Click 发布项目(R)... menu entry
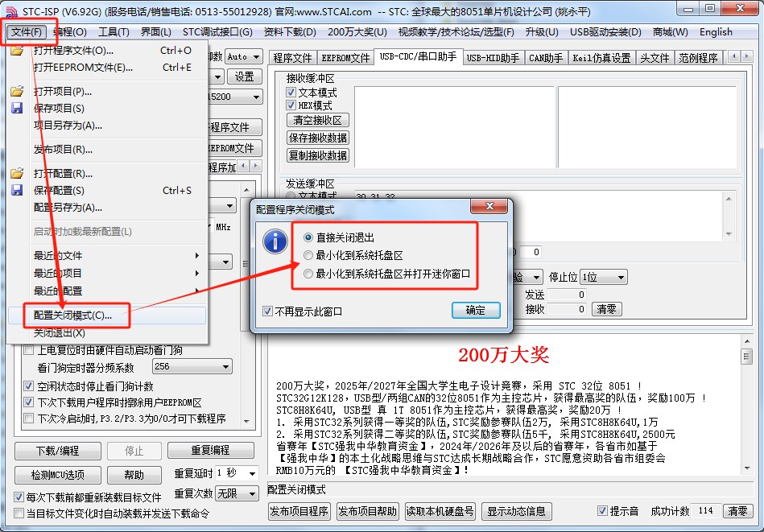The height and width of the screenshot is (532, 764). pos(107,150)
